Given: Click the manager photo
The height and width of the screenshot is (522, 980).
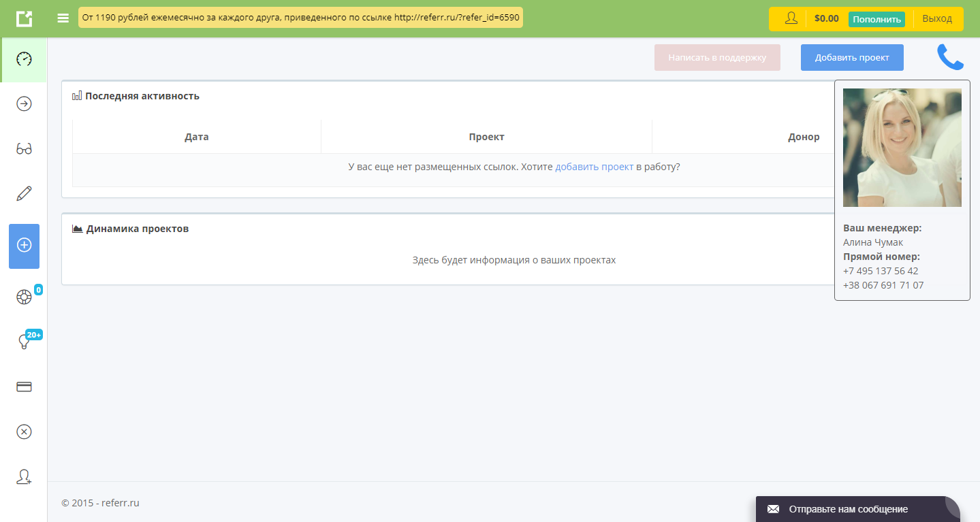Looking at the screenshot, I should pyautogui.click(x=902, y=148).
